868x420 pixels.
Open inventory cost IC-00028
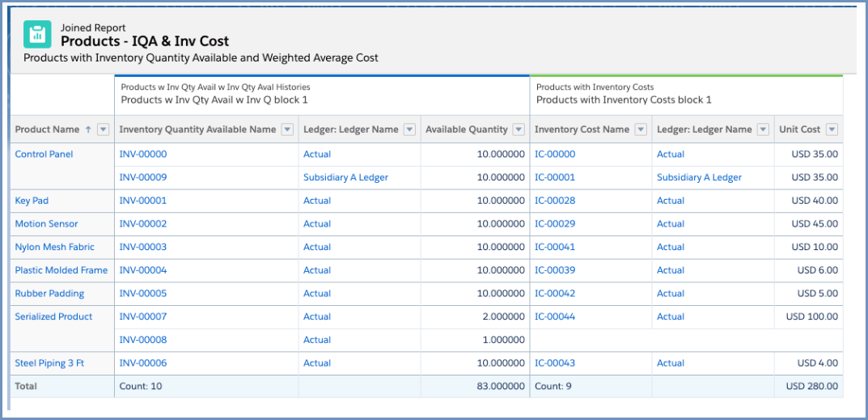point(555,201)
